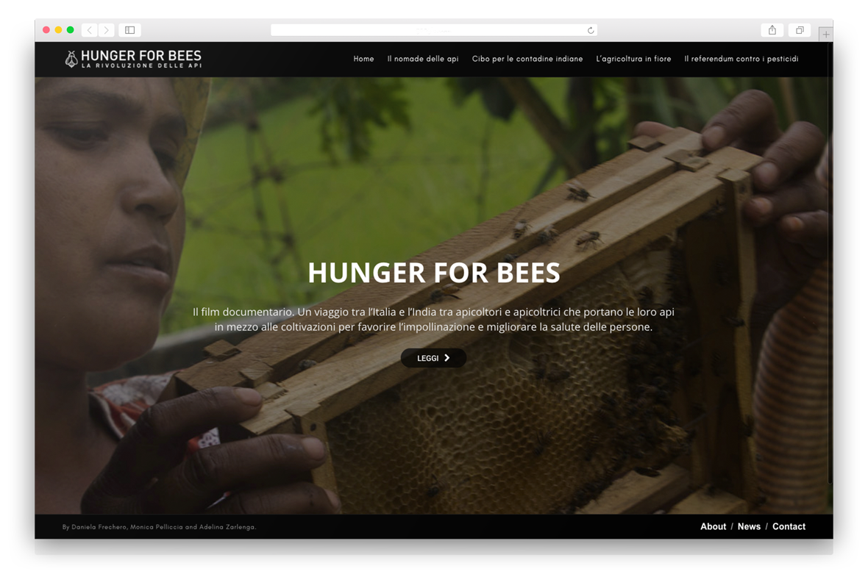Open the Contact footer link
The width and height of the screenshot is (868, 588).
click(x=789, y=526)
